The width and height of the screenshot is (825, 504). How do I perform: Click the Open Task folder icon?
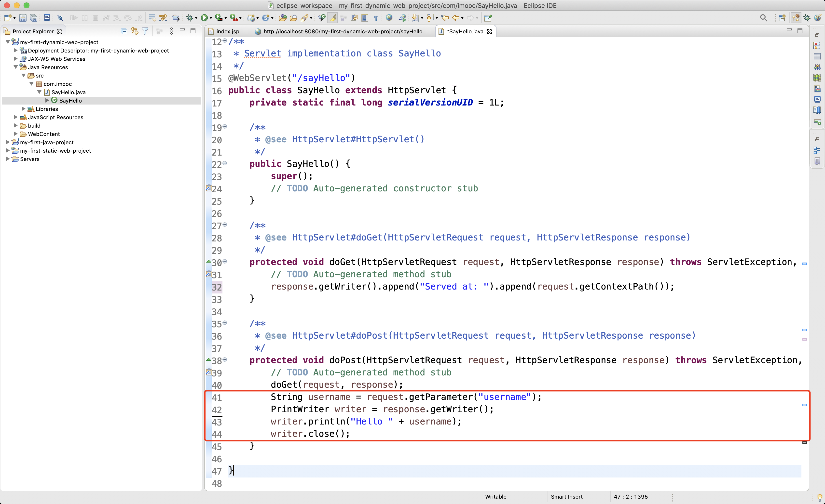(293, 18)
